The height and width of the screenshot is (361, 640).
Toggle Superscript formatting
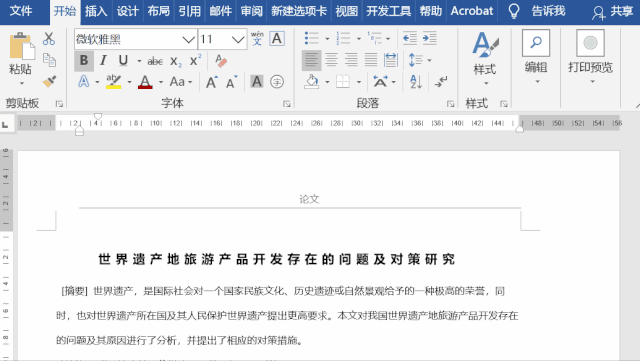tap(196, 60)
